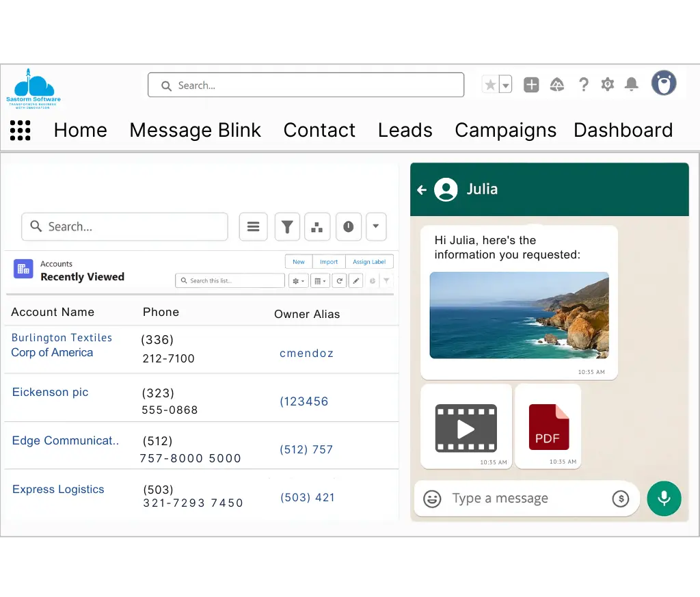Open the Message Blink tab
The height and width of the screenshot is (597, 700).
pyautogui.click(x=195, y=130)
